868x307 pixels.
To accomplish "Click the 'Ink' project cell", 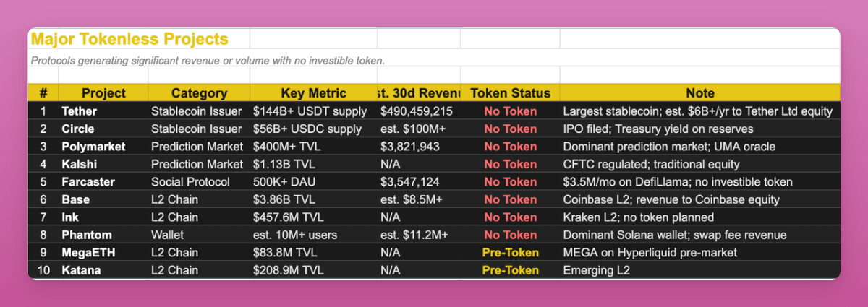I will click(x=103, y=217).
